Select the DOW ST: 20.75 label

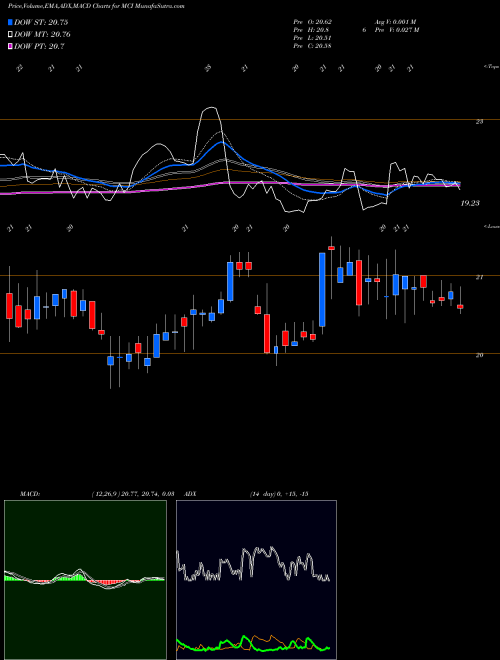coord(41,22)
